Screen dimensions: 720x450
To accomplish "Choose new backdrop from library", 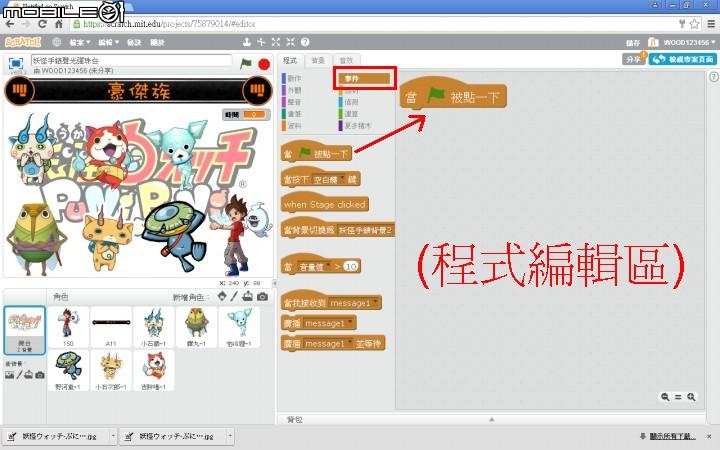I will 9,375.
